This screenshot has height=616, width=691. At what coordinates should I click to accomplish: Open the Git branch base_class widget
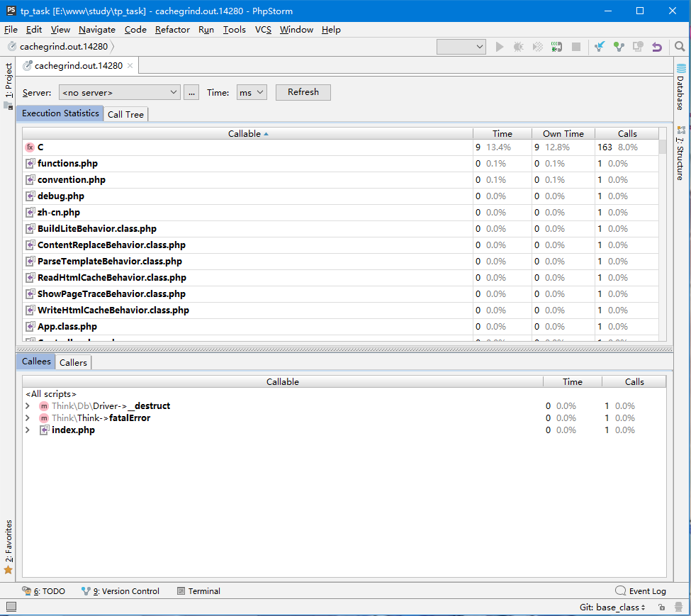pyautogui.click(x=612, y=607)
